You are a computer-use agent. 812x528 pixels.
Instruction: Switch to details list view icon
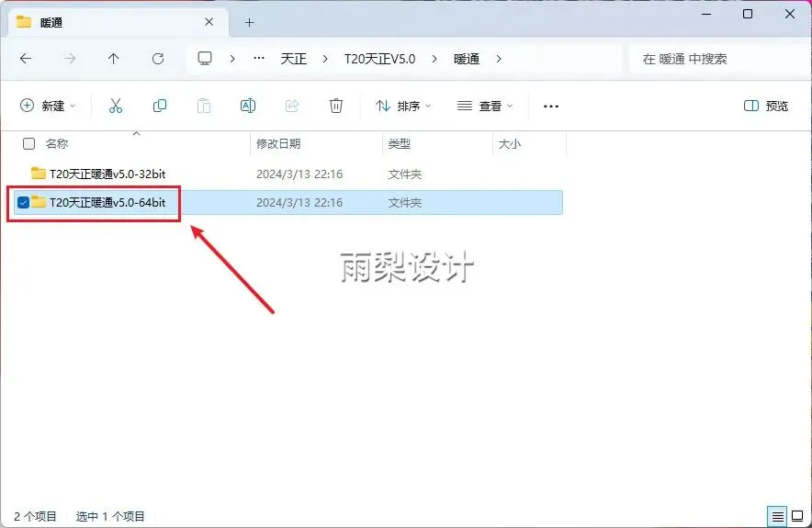pos(777,516)
